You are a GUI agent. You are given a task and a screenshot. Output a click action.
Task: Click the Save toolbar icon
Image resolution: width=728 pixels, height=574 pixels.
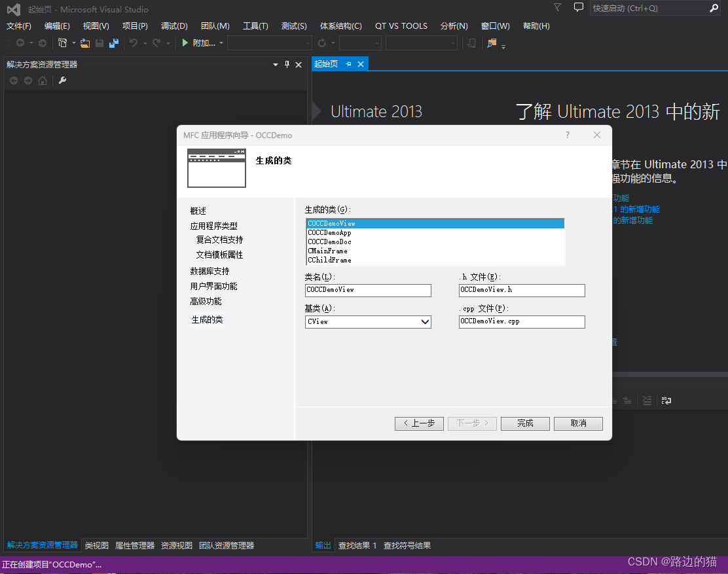(100, 43)
